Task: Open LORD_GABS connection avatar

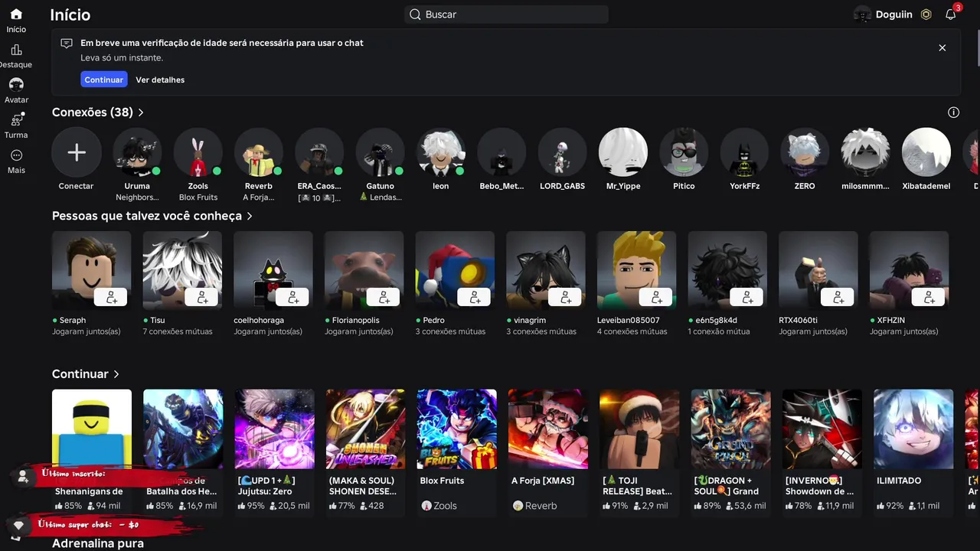Action: tap(563, 152)
